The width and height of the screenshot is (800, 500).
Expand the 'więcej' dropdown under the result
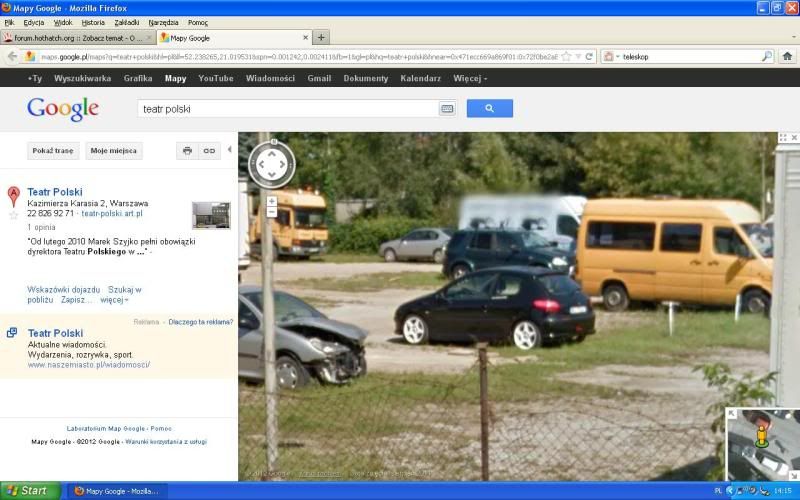114,299
